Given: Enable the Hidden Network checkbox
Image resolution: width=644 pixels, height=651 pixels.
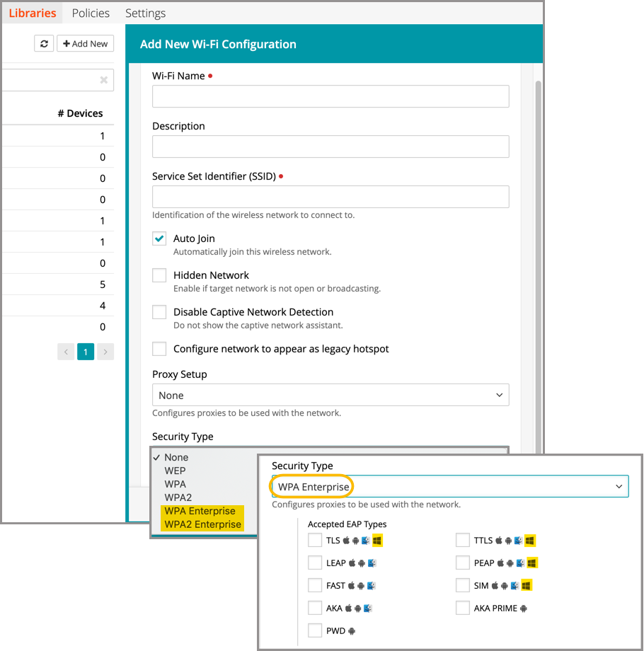Looking at the screenshot, I should point(159,275).
